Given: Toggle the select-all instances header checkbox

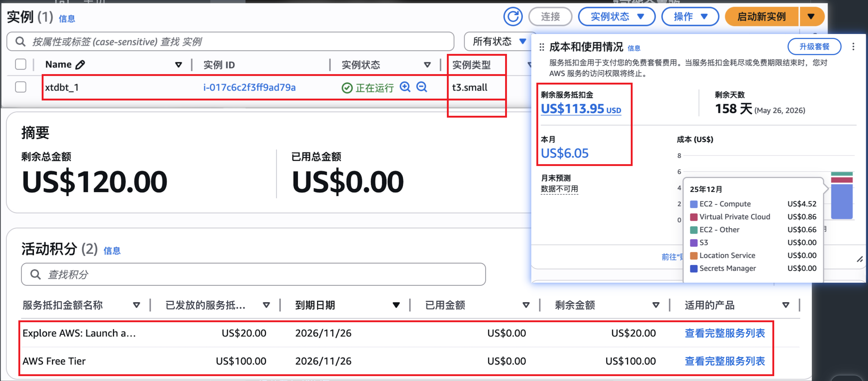Looking at the screenshot, I should [20, 64].
